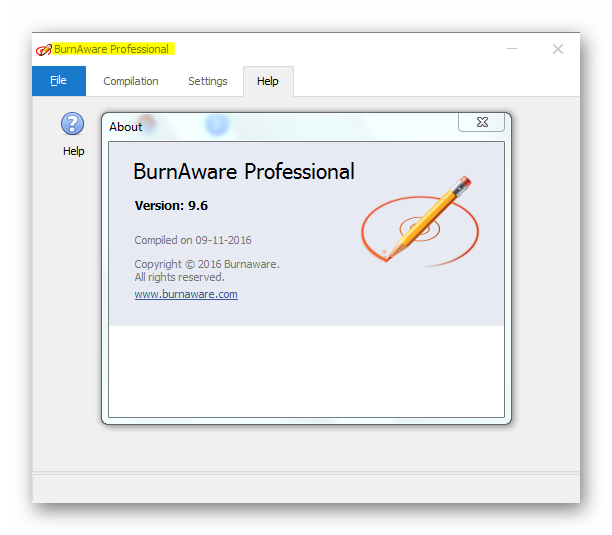Click the BurnAware app icon in title bar
The height and width of the screenshot is (535, 612).
pyautogui.click(x=43, y=50)
